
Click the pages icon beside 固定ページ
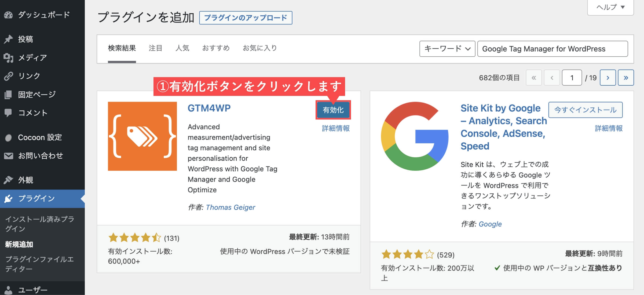click(8, 94)
